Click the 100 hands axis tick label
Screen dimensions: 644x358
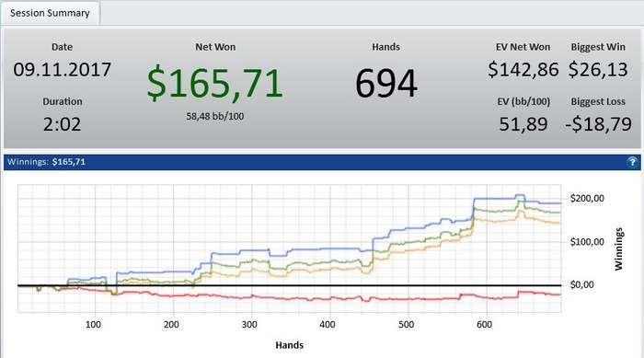click(x=93, y=325)
